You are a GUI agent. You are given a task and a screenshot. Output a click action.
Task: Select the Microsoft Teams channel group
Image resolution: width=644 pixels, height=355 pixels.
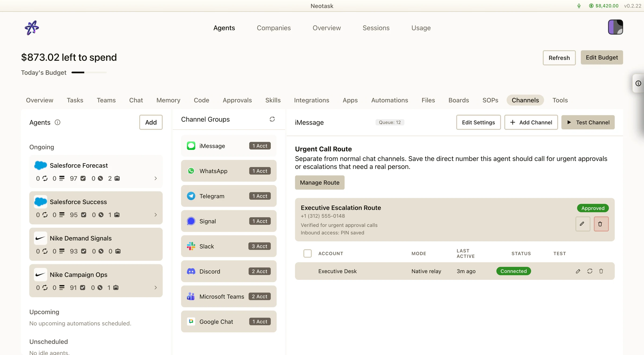pos(229,296)
